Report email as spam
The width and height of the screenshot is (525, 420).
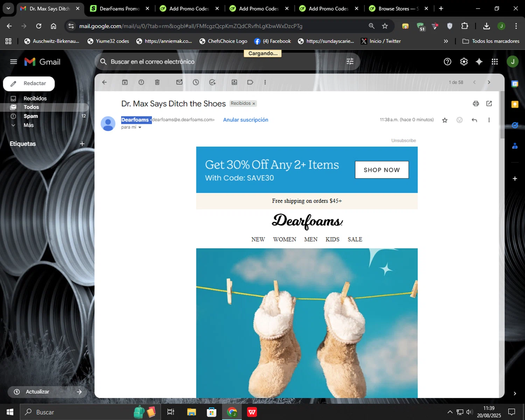(x=141, y=82)
